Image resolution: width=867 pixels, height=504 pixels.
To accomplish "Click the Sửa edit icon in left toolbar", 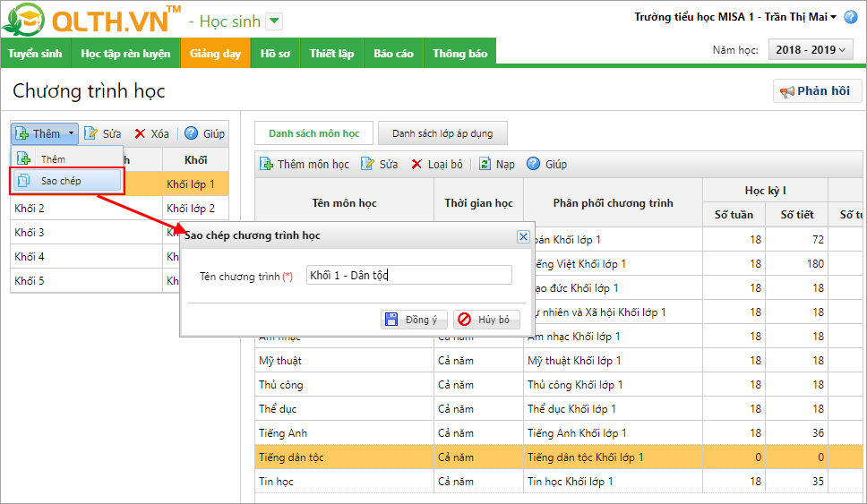I will point(91,133).
